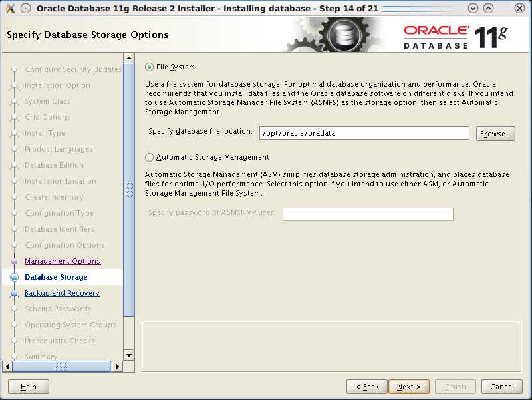Screen dimensions: 532x400
Task: Close the installer window
Action: (519, 8)
